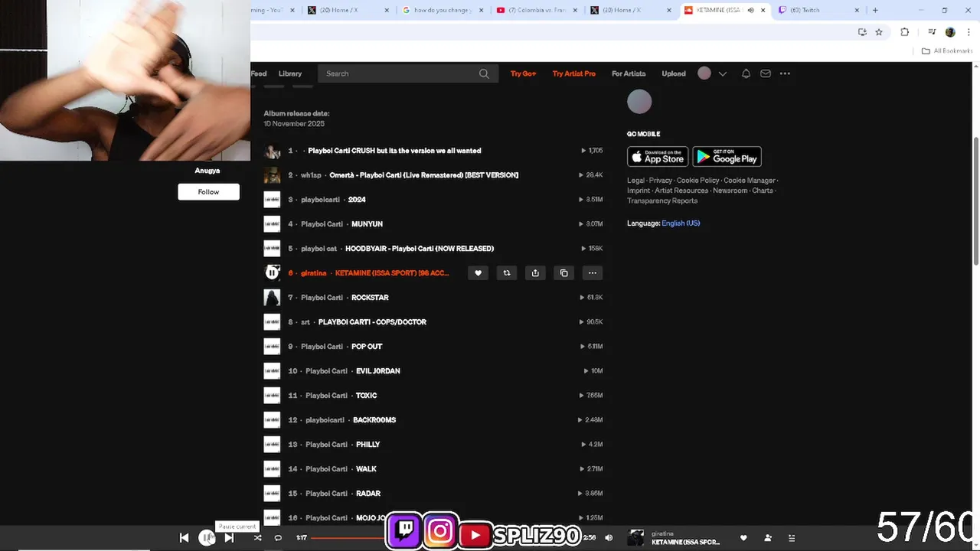Click the Try Artist Pro link
980x551 pixels.
click(573, 73)
